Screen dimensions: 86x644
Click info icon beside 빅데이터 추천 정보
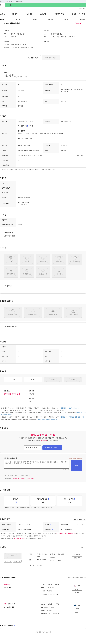tap(15, 626)
